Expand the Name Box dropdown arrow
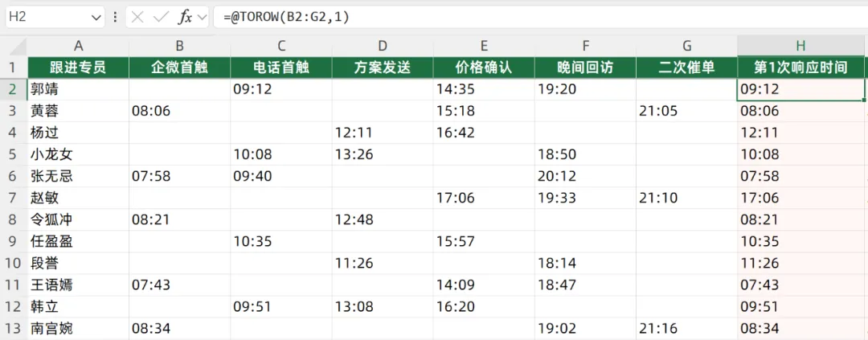868x340 pixels. click(x=95, y=18)
